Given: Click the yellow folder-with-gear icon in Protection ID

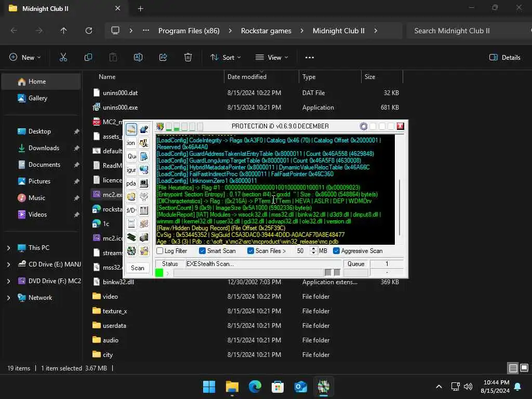Looking at the screenshot, I should coord(144,251).
